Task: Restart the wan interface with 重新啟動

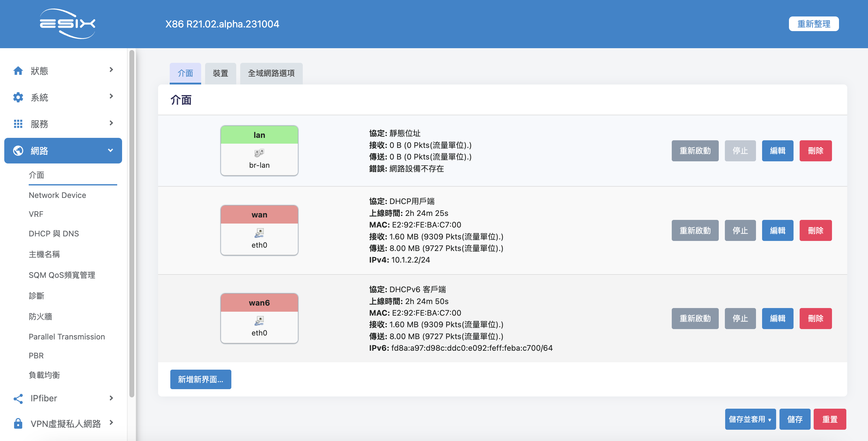Action: 695,230
